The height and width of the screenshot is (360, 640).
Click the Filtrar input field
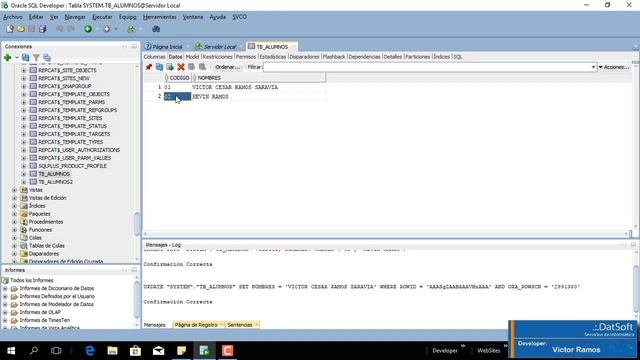[x=427, y=67]
